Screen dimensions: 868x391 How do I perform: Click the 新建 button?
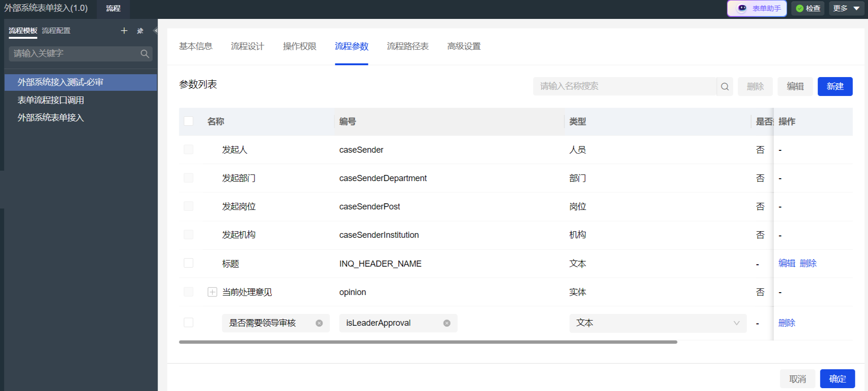pyautogui.click(x=835, y=87)
